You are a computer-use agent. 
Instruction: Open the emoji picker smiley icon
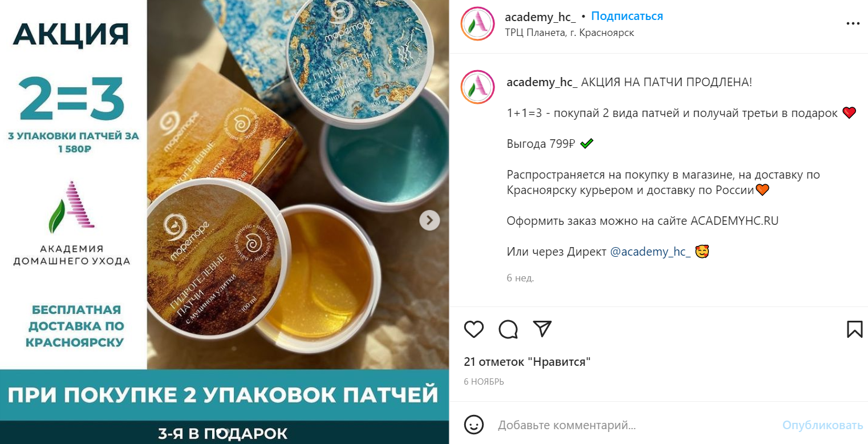[474, 425]
